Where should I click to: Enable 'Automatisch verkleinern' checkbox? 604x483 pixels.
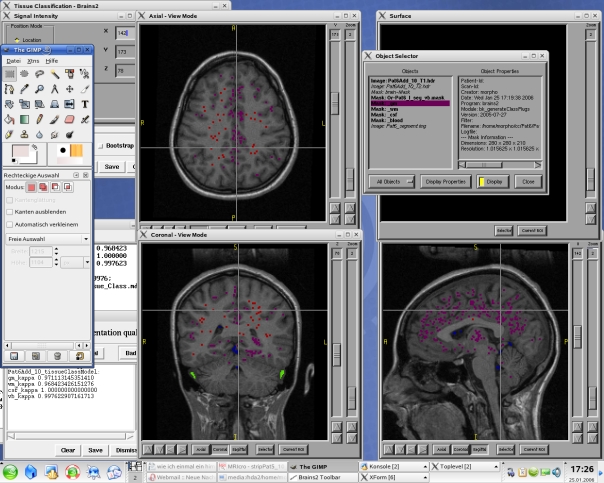pos(9,225)
